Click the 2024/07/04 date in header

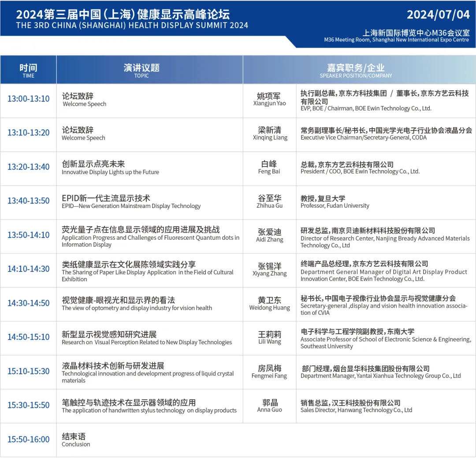point(438,15)
